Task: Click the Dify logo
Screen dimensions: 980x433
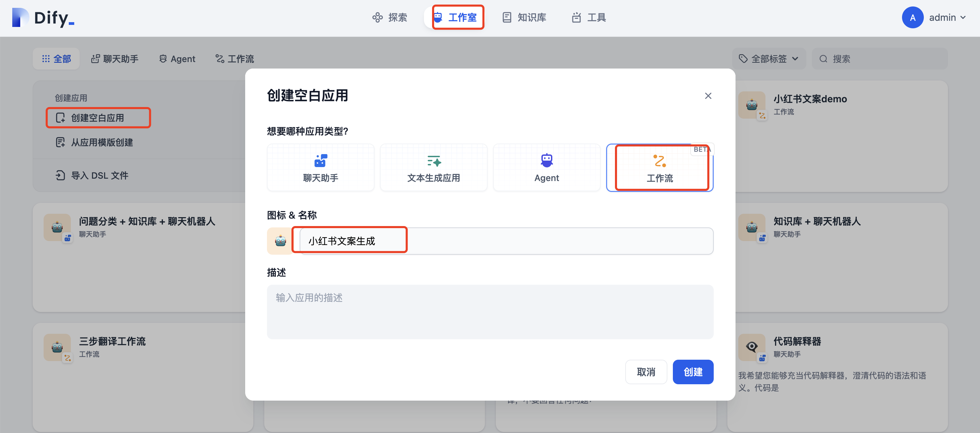Action: point(43,18)
